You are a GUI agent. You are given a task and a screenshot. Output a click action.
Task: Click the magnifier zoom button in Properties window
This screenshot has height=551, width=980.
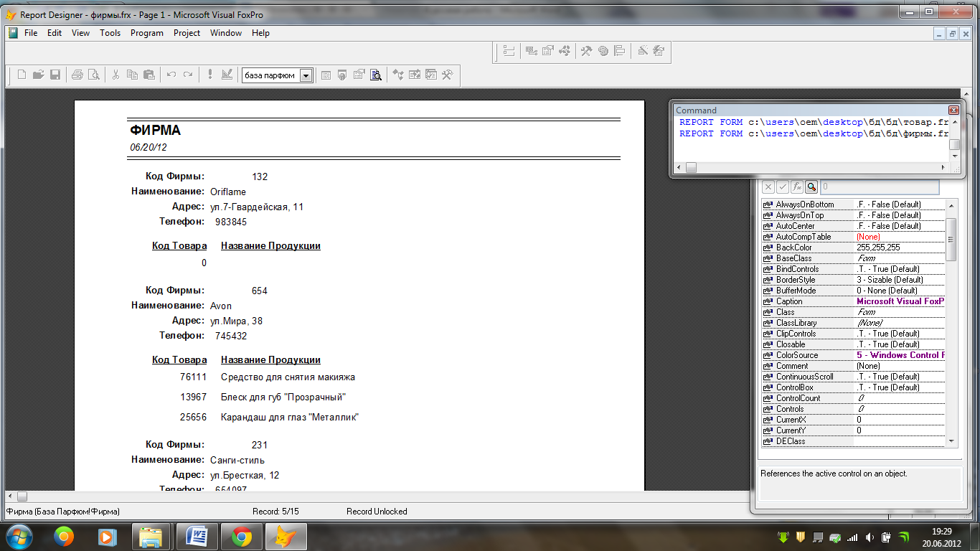pyautogui.click(x=811, y=187)
